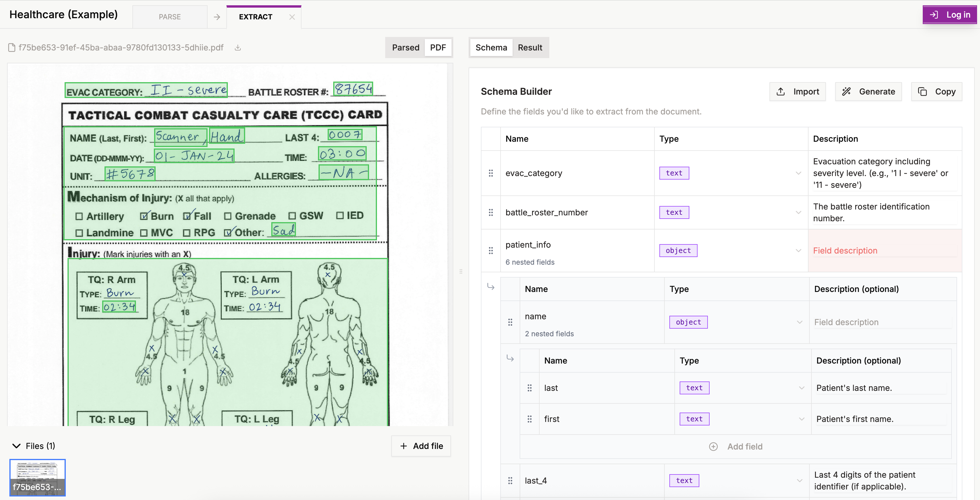Switch to the PDF view
This screenshot has width=980, height=500.
[x=438, y=48]
